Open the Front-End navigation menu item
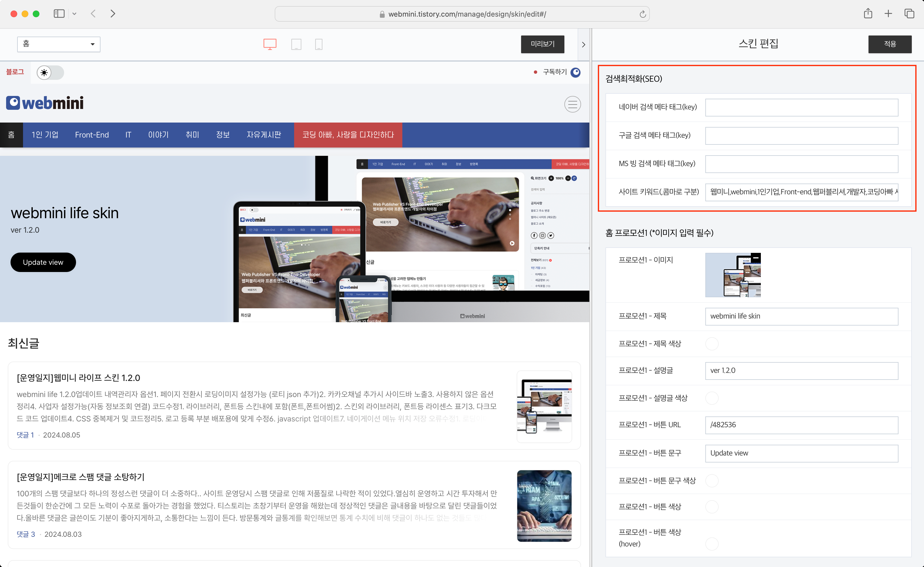This screenshot has height=567, width=924. (92, 135)
